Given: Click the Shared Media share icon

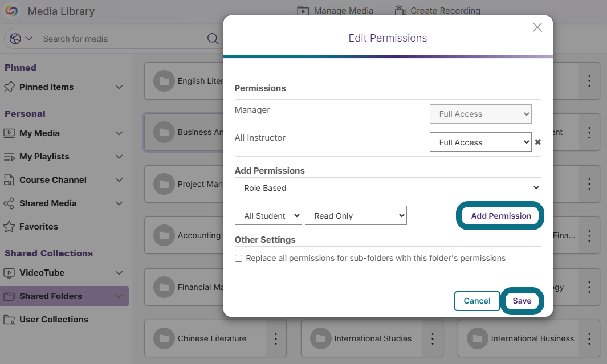Looking at the screenshot, I should coord(9,203).
